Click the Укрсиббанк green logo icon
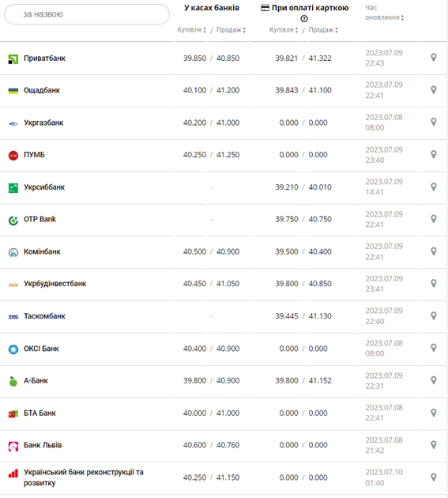 (x=13, y=187)
